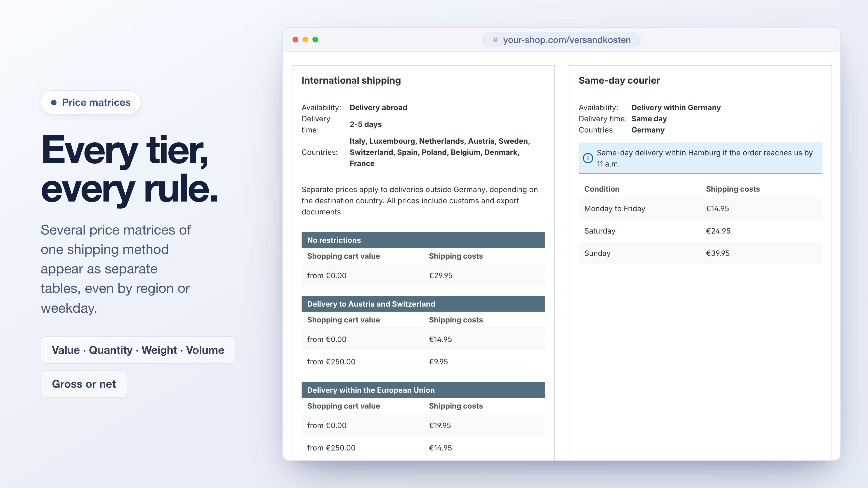Click the Price matrices badge

tap(91, 102)
